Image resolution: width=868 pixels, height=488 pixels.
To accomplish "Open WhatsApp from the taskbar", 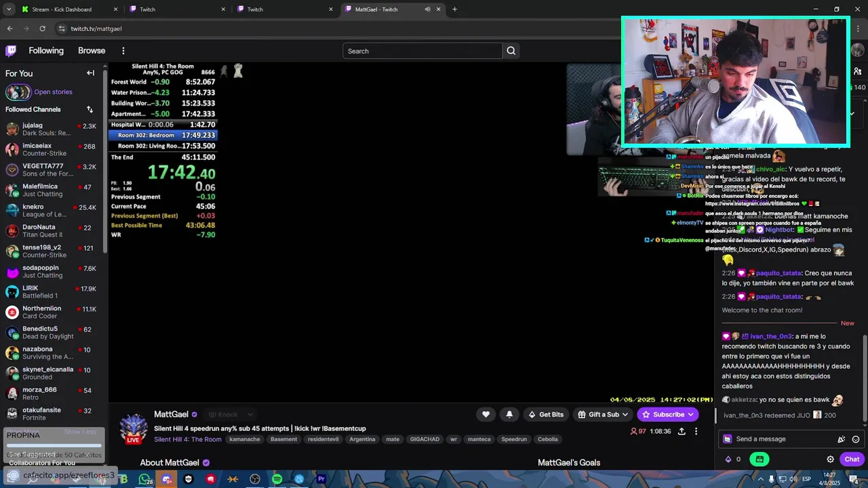I will coord(144,479).
